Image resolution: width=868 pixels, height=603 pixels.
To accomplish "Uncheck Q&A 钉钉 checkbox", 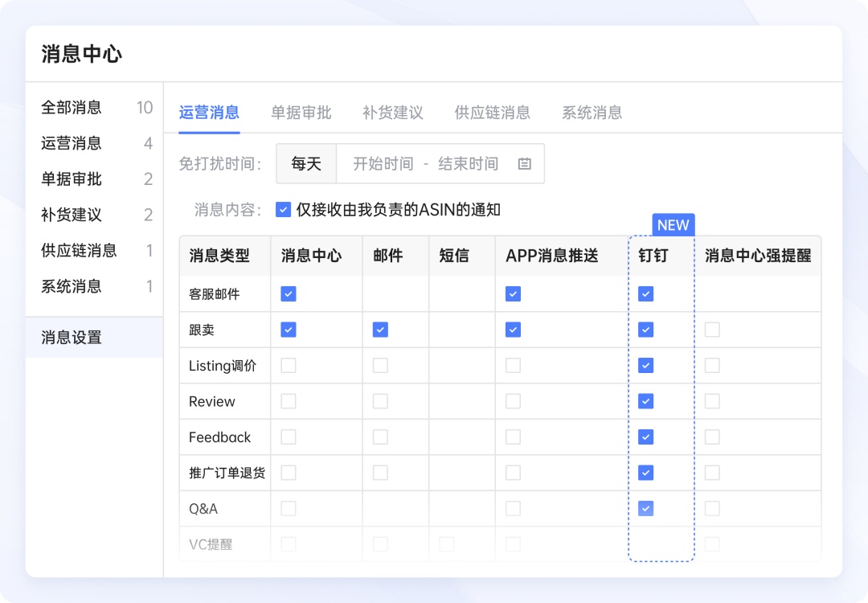I will tap(646, 508).
